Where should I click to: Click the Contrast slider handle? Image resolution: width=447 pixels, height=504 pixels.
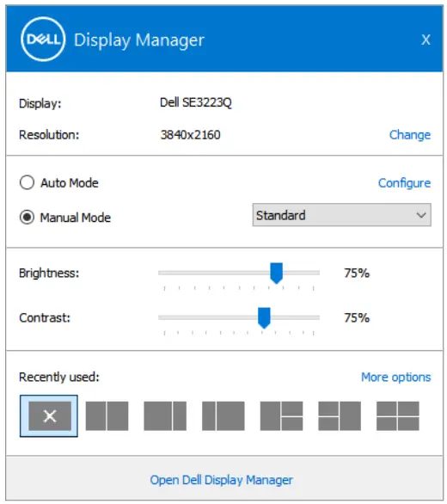(x=264, y=318)
